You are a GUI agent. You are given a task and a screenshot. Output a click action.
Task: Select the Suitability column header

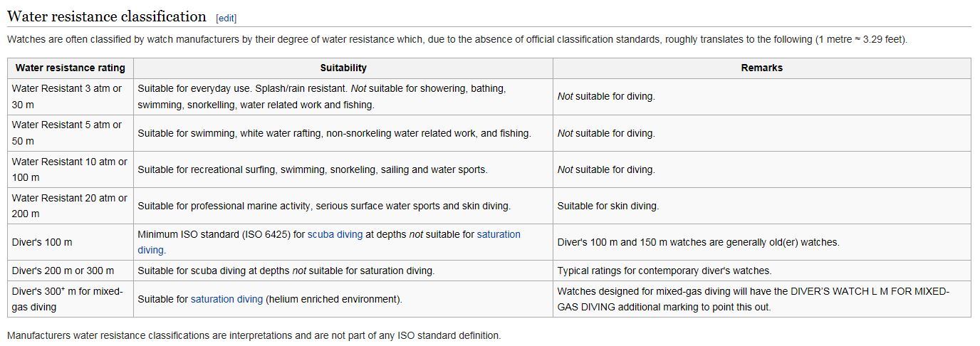point(343,68)
